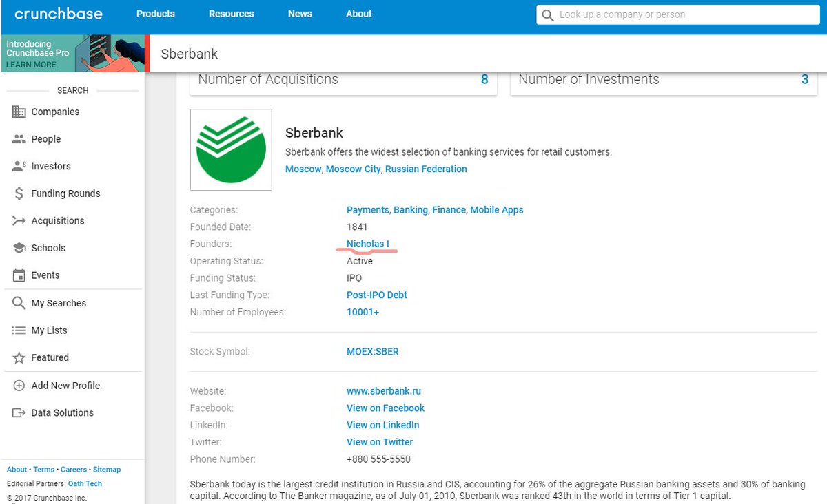This screenshot has width=827, height=504.
Task: Open the Mobile Apps category link
Action: pyautogui.click(x=497, y=210)
